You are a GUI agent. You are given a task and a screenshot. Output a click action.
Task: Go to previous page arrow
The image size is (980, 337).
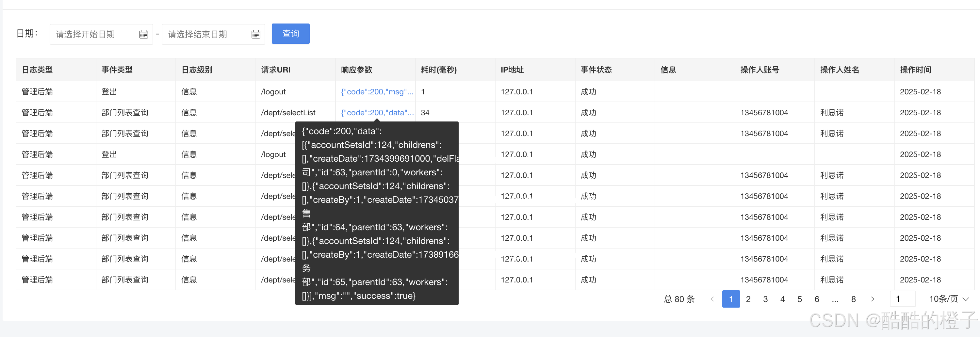pos(712,299)
